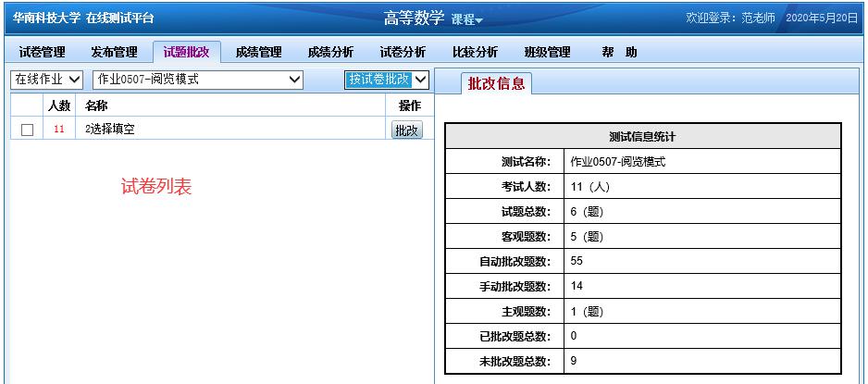Click the 客观题数 value 5（题）
Screen dimensions: 868x384
587,237
